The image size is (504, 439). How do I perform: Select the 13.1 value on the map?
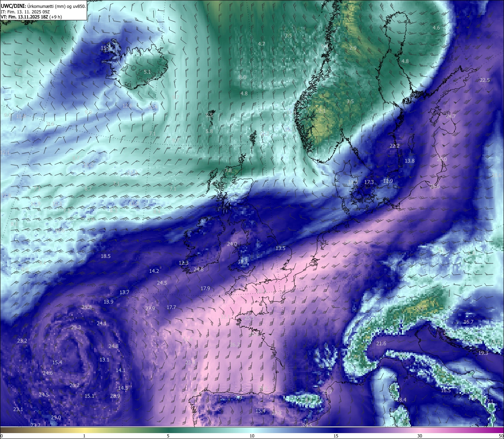point(104,359)
